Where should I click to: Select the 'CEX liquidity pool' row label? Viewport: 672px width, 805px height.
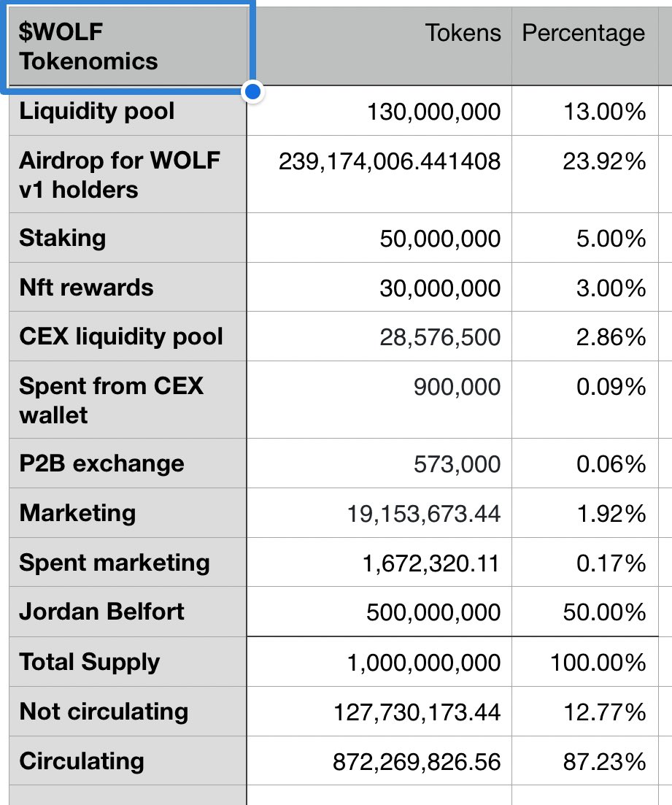(x=128, y=336)
